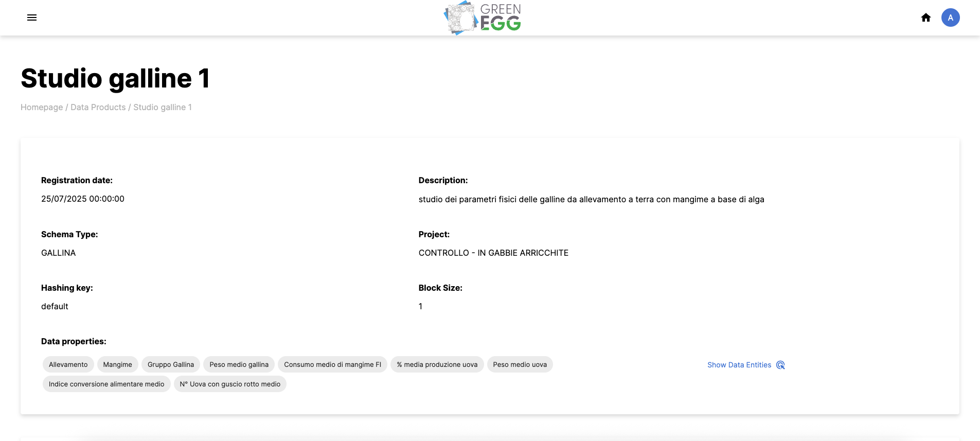
Task: Click the Gruppo Gallina chip
Action: click(x=171, y=364)
